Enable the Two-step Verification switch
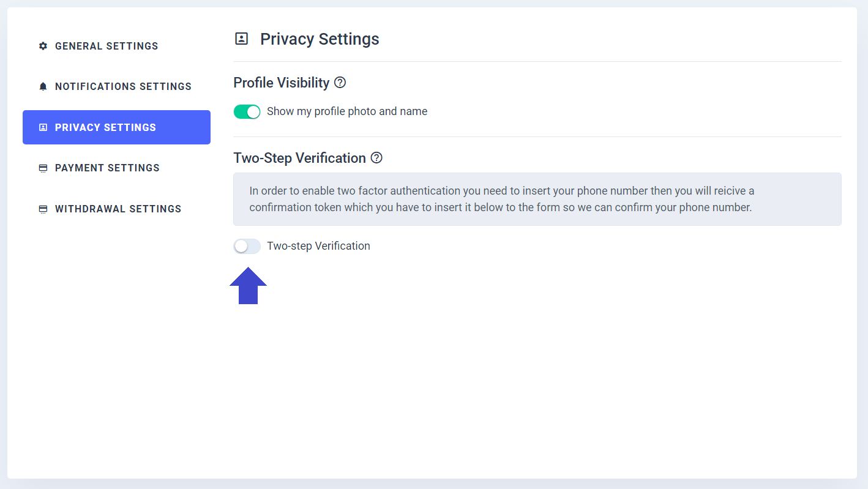 (x=247, y=246)
